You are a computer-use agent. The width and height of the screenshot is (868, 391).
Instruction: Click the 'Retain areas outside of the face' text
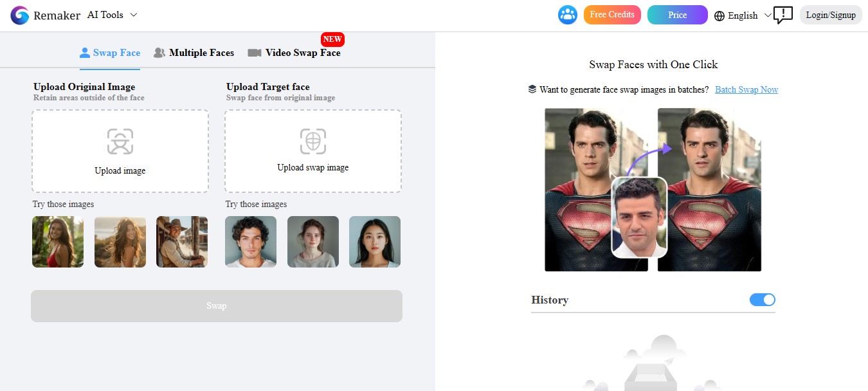coord(89,98)
